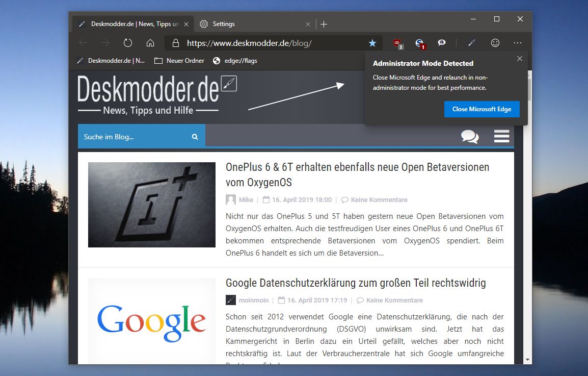Image resolution: width=588 pixels, height=376 pixels.
Task: Click the forward navigation arrow
Action: (x=105, y=43)
